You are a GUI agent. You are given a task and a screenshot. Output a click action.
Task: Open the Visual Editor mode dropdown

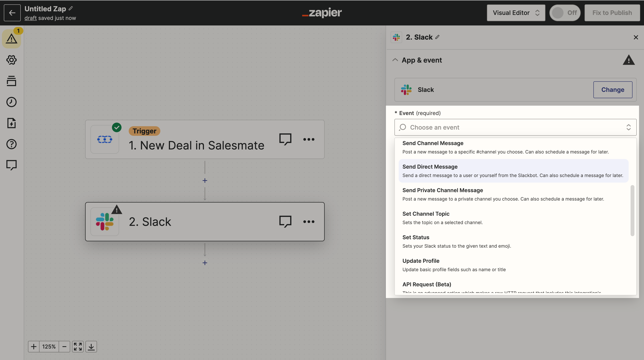click(x=516, y=13)
